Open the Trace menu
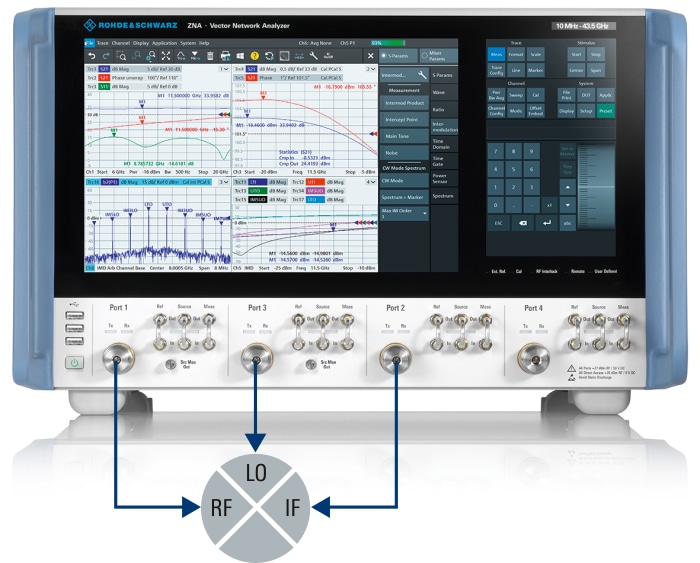The image size is (700, 563). 103,43
